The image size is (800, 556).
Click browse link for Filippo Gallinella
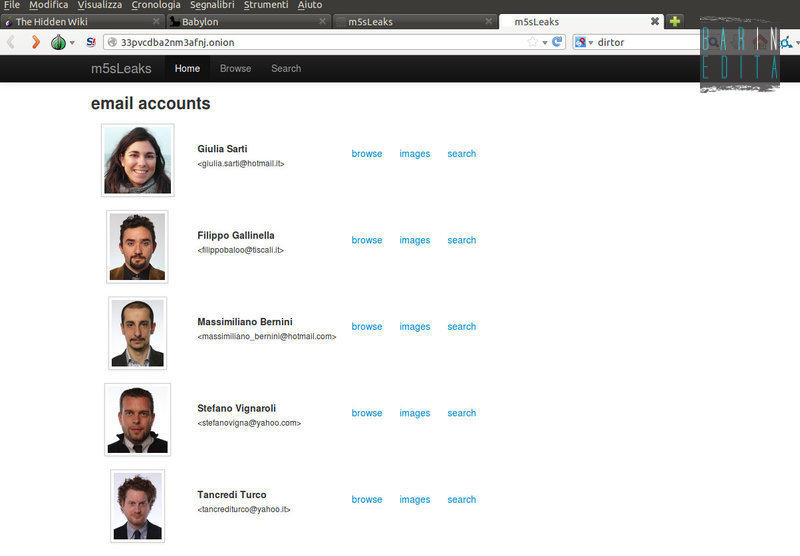[x=367, y=240]
